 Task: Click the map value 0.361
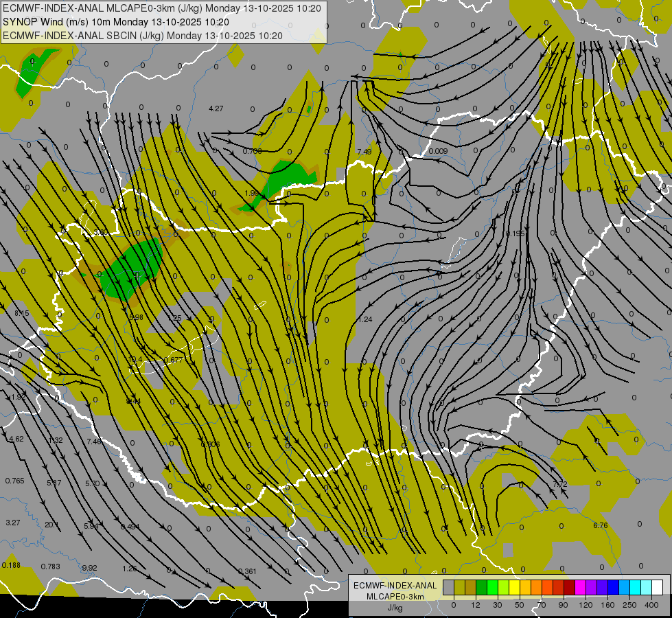pos(247,571)
